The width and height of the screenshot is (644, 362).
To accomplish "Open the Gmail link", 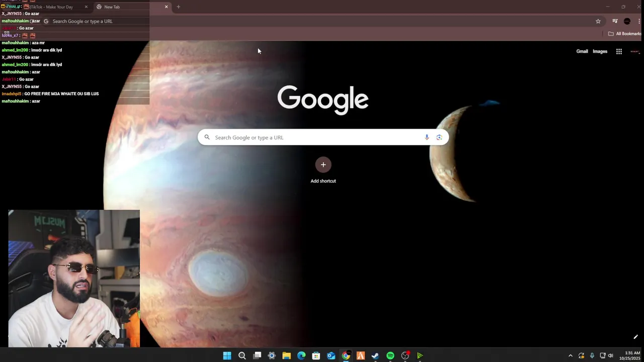I will pyautogui.click(x=582, y=51).
